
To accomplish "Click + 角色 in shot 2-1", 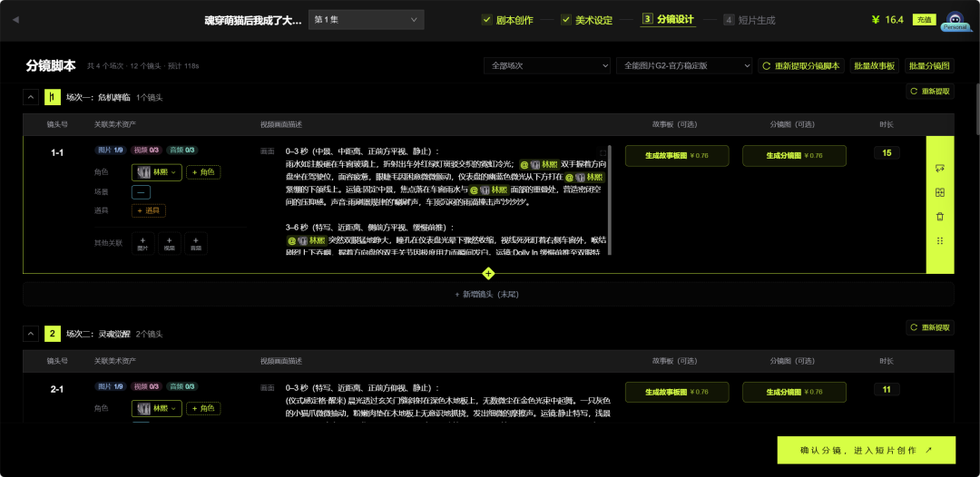I will coord(203,408).
